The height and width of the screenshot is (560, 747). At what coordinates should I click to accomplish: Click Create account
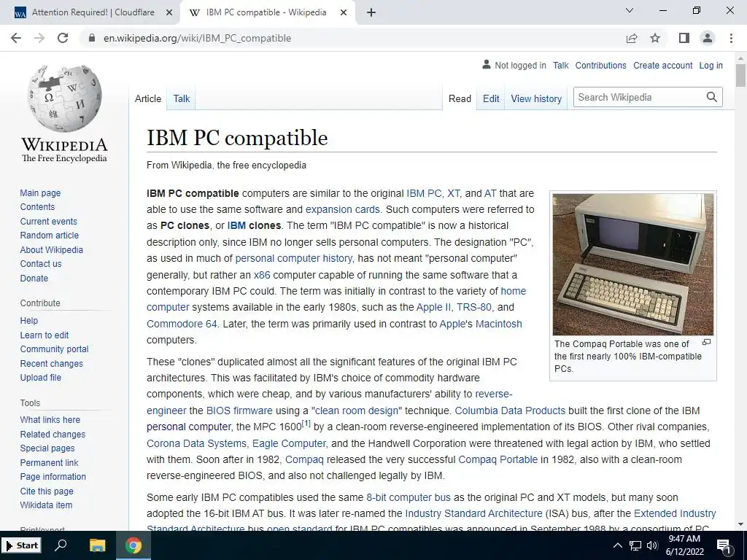pyautogui.click(x=662, y=66)
